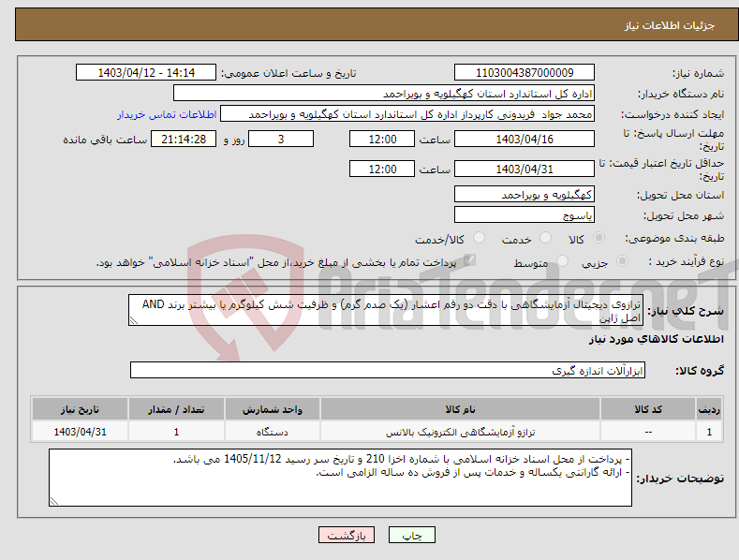The image size is (739, 560).
Task: Select the کالا/خدمت radio button
Action: pos(479,238)
